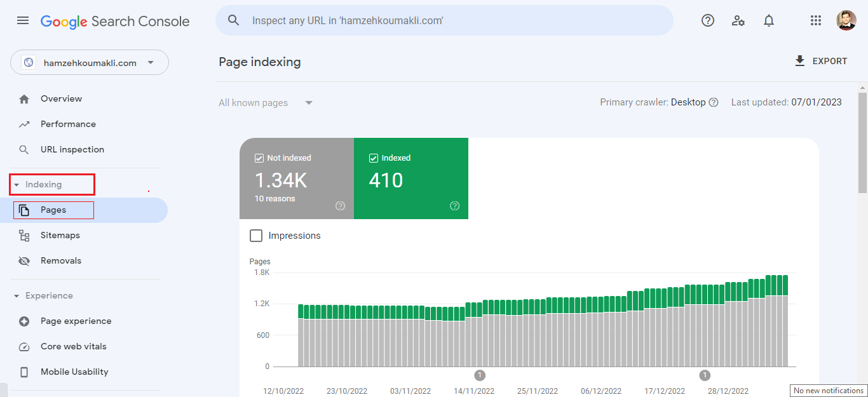Open the hamzehkoumakli.com property dropdown

(x=90, y=63)
